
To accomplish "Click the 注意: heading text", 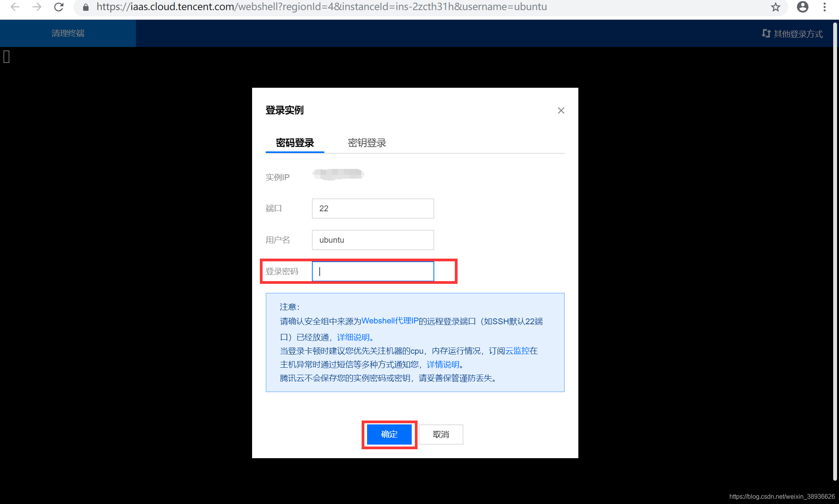I will point(290,307).
